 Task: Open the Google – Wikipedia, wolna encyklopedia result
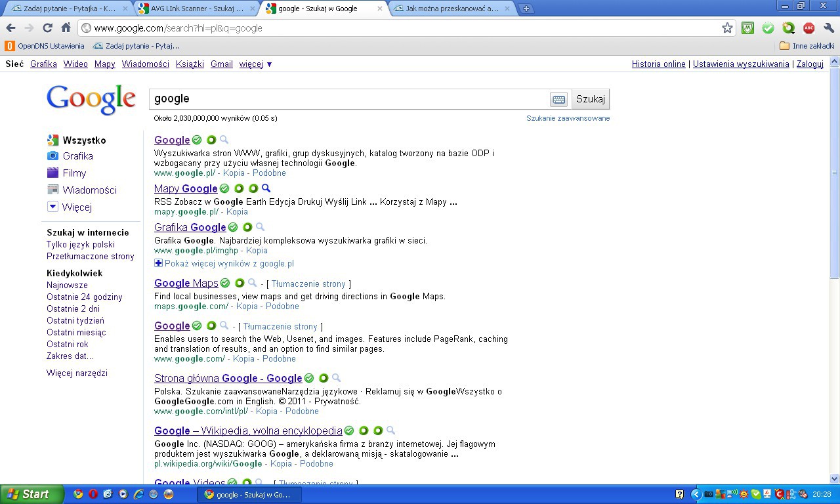(248, 431)
